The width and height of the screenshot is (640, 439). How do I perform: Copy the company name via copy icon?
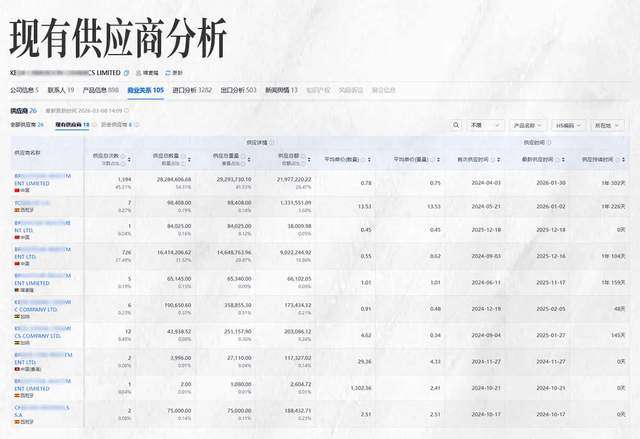[127, 73]
